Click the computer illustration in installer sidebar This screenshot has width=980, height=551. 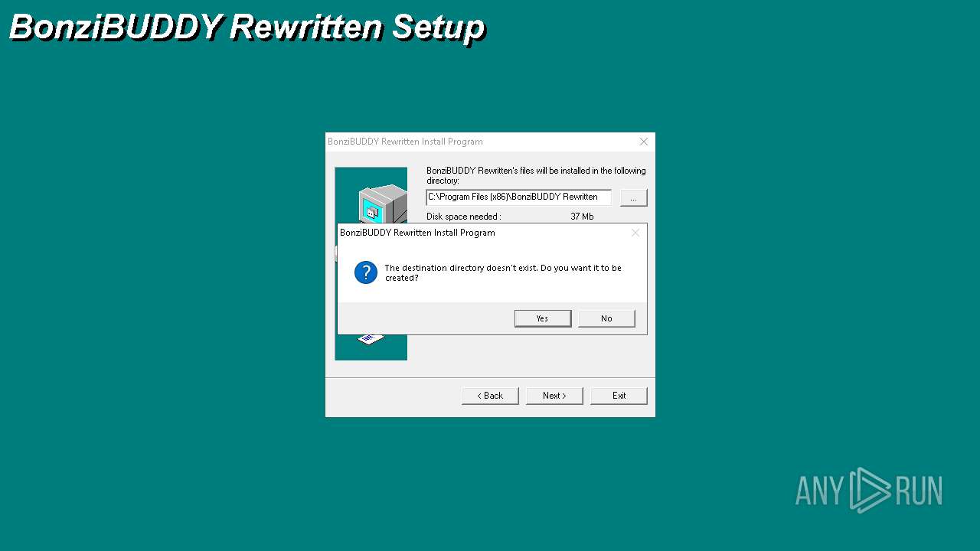(382, 204)
